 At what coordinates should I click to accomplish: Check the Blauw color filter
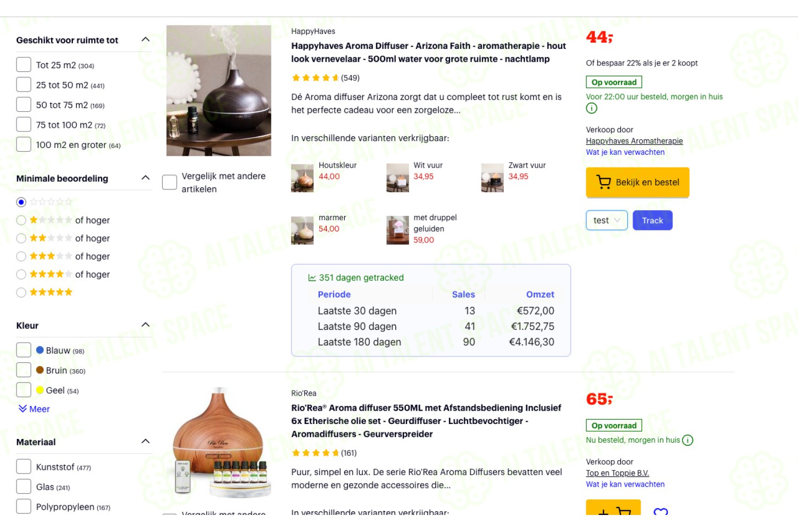[x=23, y=350]
